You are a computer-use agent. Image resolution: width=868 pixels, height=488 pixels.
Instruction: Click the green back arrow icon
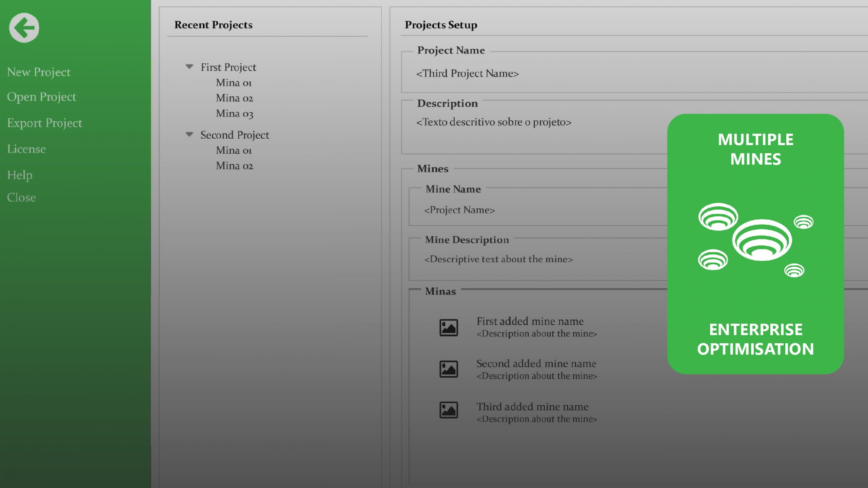click(24, 28)
